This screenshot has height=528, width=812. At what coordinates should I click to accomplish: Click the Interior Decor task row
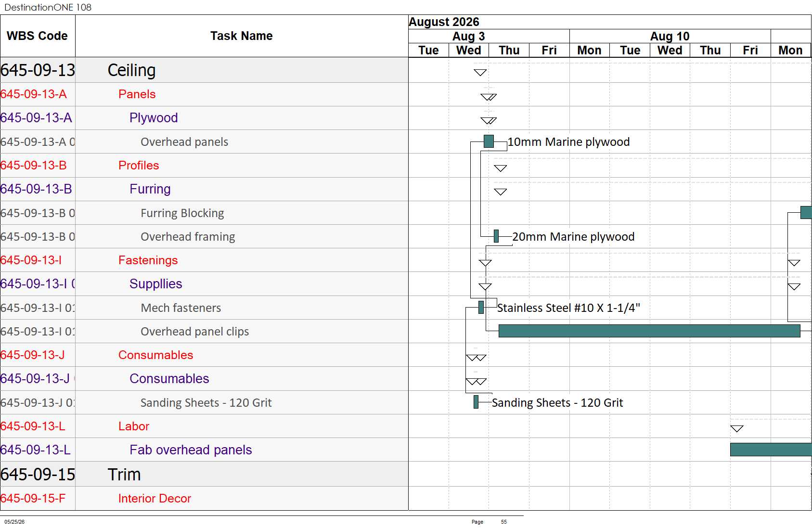[204, 498]
